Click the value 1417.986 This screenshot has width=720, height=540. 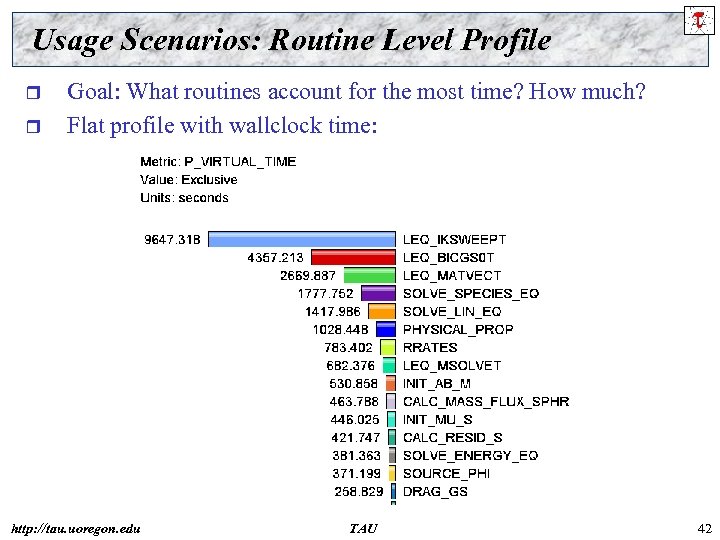click(x=333, y=312)
